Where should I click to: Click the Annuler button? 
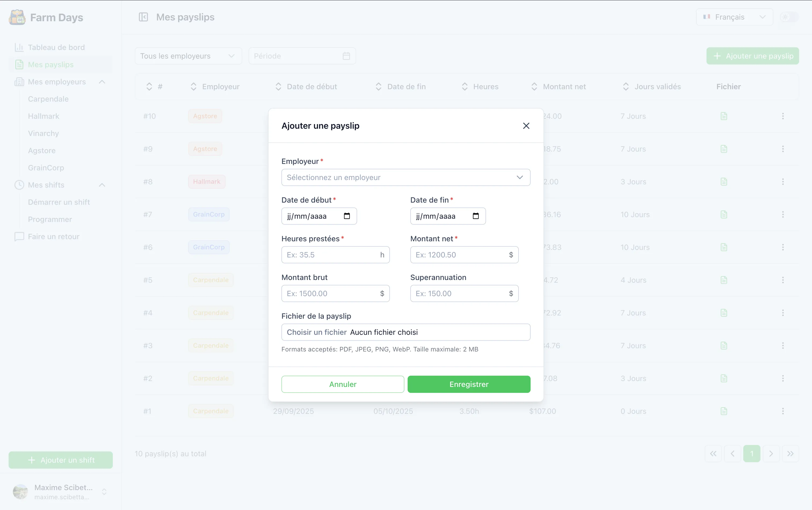click(342, 384)
